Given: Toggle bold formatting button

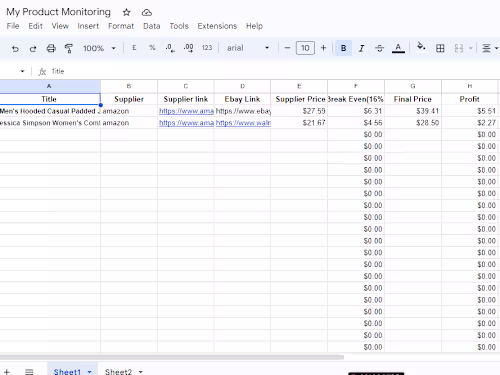Looking at the screenshot, I should (344, 48).
